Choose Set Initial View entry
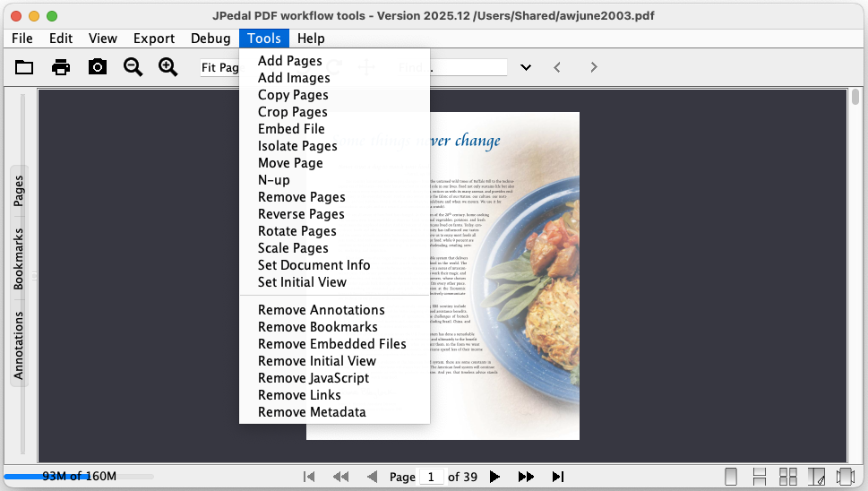This screenshot has width=868, height=491. tap(334, 282)
